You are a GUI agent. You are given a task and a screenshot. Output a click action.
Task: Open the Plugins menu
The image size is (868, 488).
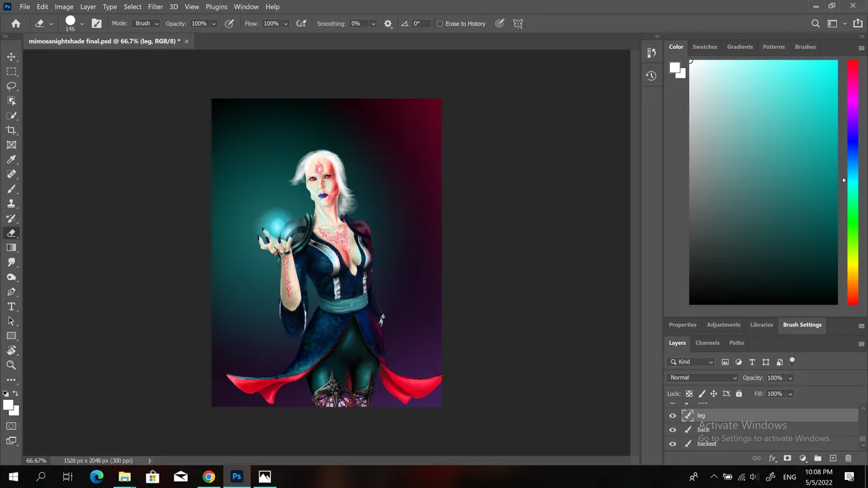pos(216,7)
